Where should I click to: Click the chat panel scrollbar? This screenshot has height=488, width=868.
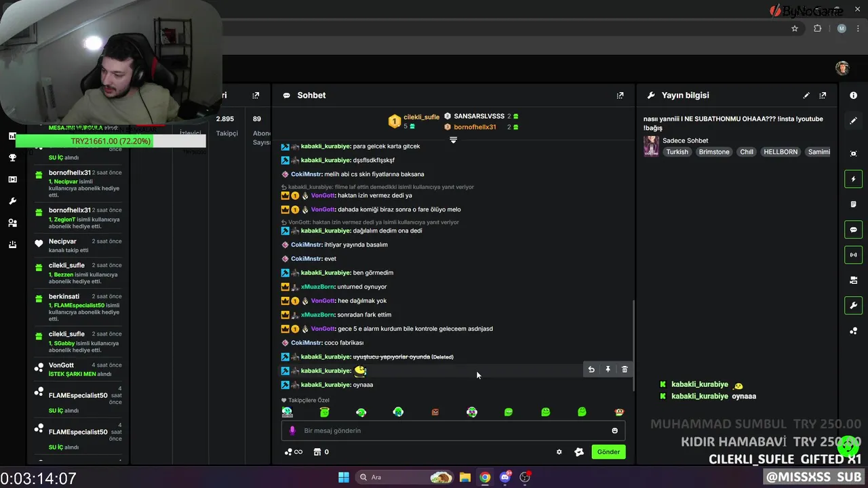(633, 346)
